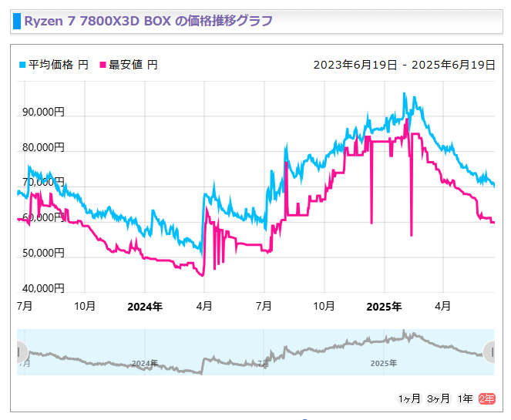Select the 1ヶ月 range button
This screenshot has width=511, height=420.
pos(409,398)
